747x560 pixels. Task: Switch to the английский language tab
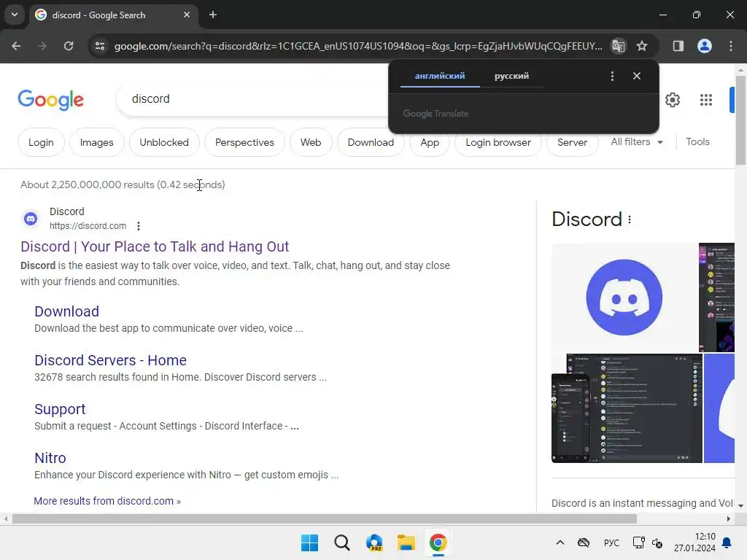coord(440,76)
